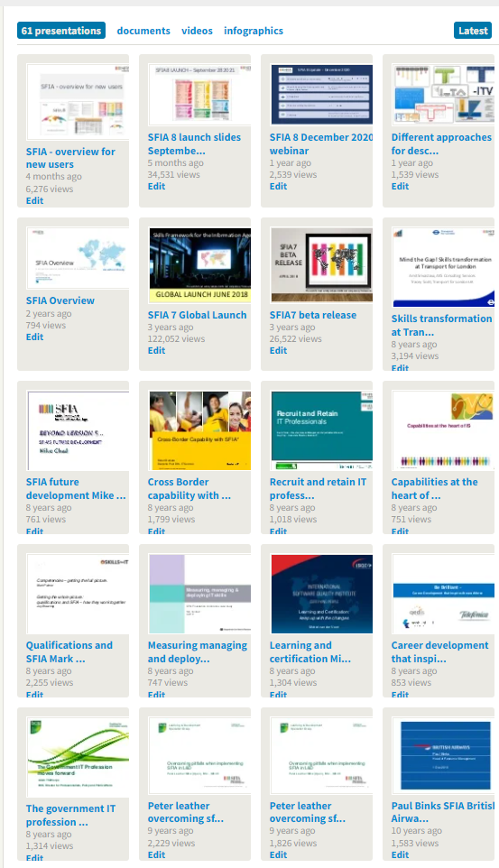
Task: Click the Latest sort button
Action: (473, 31)
